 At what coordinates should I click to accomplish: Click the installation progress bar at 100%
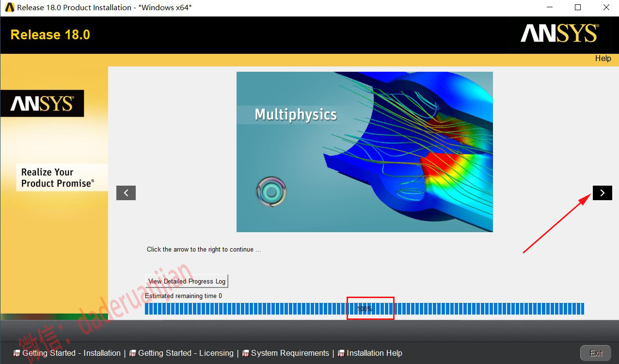pos(365,309)
